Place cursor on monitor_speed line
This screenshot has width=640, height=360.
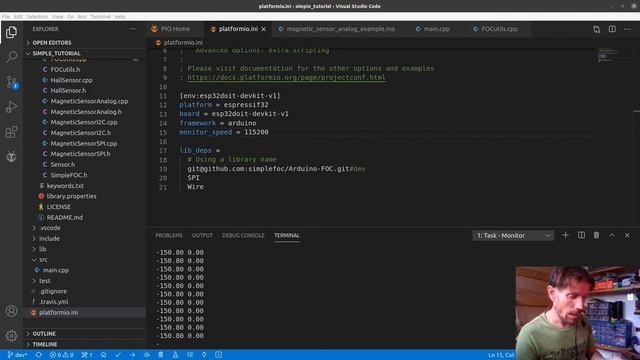coord(224,132)
